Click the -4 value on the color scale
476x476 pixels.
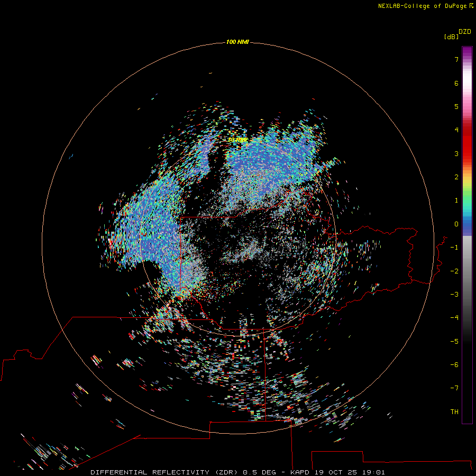coord(454,318)
